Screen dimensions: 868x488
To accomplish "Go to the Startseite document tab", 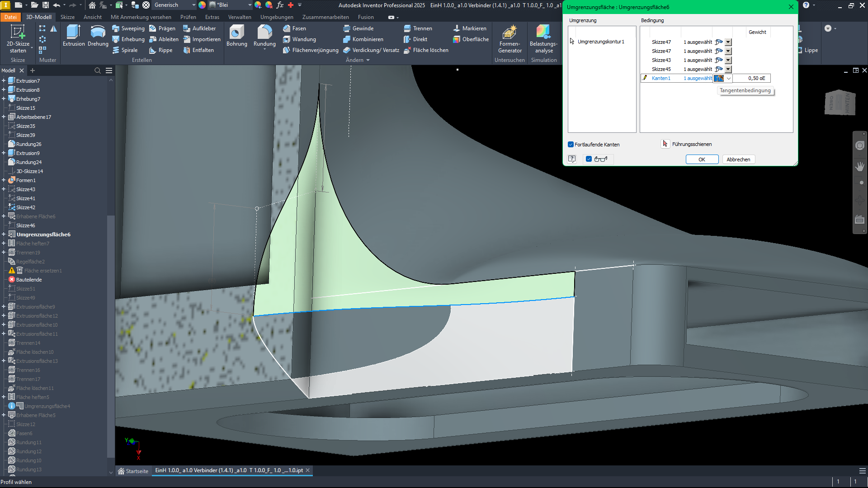I will (133, 471).
